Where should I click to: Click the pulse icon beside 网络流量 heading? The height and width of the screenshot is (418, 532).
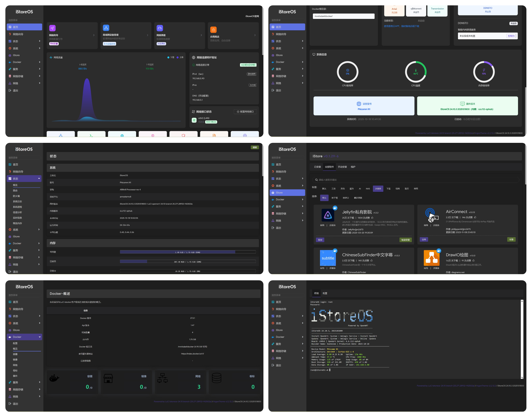51,58
